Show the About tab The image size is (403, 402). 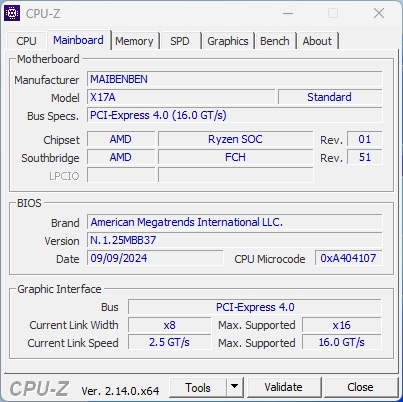317,41
